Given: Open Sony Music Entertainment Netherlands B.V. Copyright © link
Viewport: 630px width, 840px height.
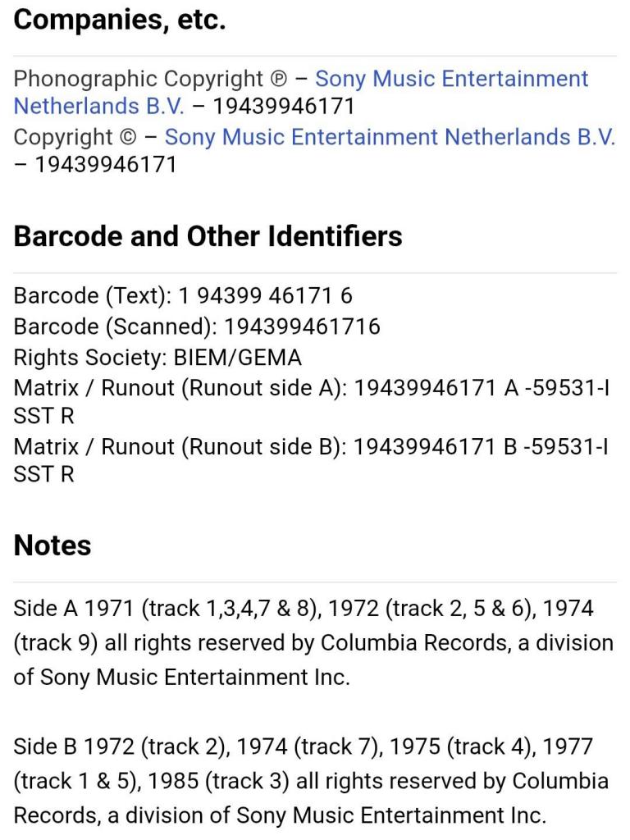Looking at the screenshot, I should (x=390, y=137).
